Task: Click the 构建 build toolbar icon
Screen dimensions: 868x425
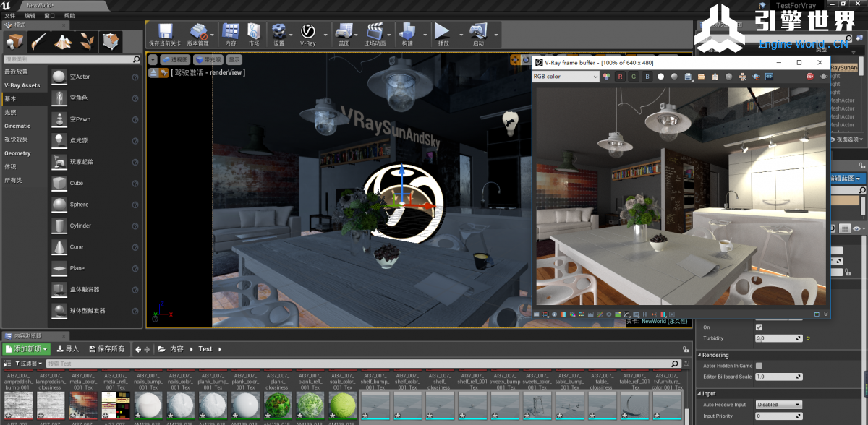Action: pyautogui.click(x=407, y=31)
